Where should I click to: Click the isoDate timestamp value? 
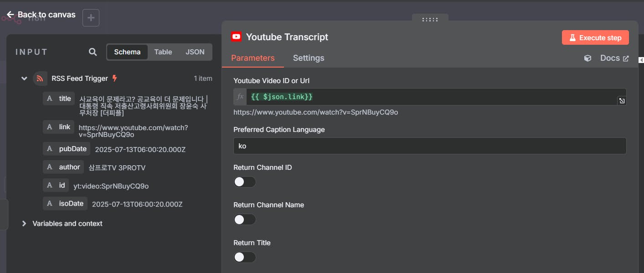pyautogui.click(x=137, y=204)
